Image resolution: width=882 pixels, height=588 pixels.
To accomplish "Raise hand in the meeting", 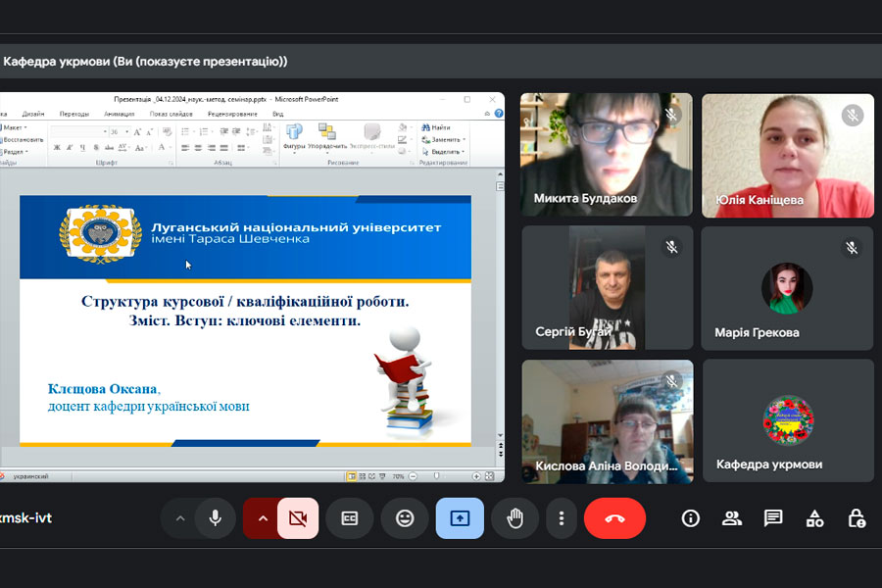I will point(514,518).
